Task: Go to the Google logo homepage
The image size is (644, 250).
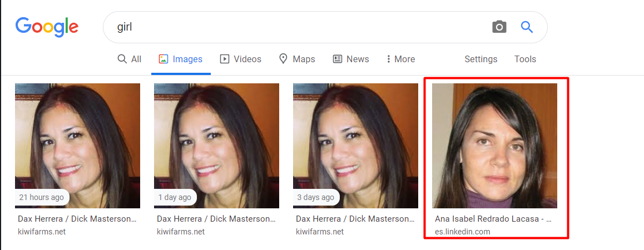Action: pyautogui.click(x=47, y=27)
